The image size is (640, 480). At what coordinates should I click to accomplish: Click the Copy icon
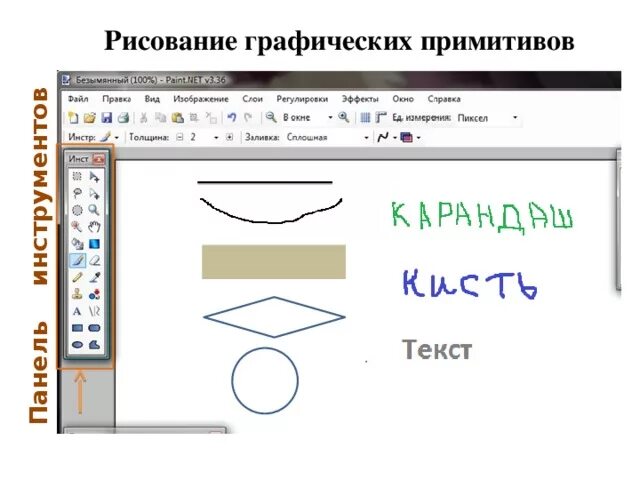160,118
